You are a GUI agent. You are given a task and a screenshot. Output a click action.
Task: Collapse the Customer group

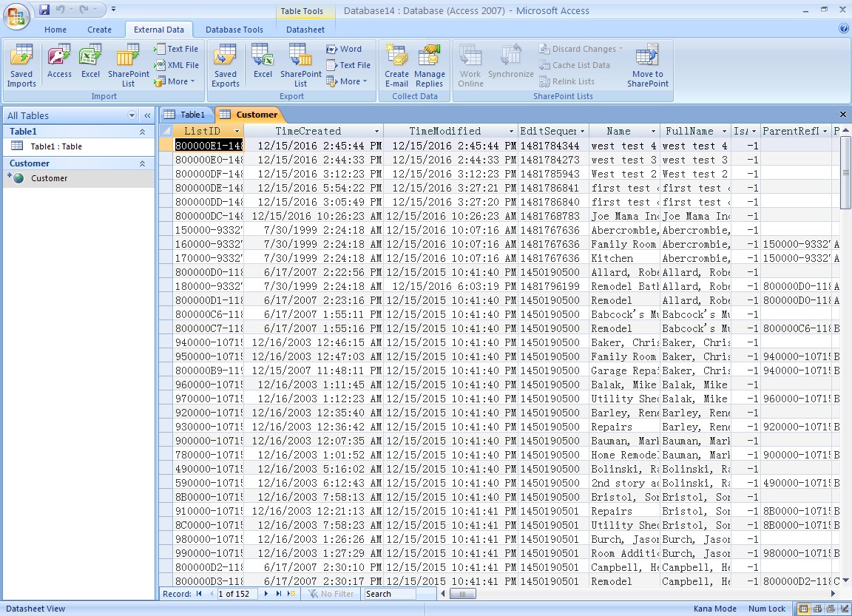tap(142, 163)
